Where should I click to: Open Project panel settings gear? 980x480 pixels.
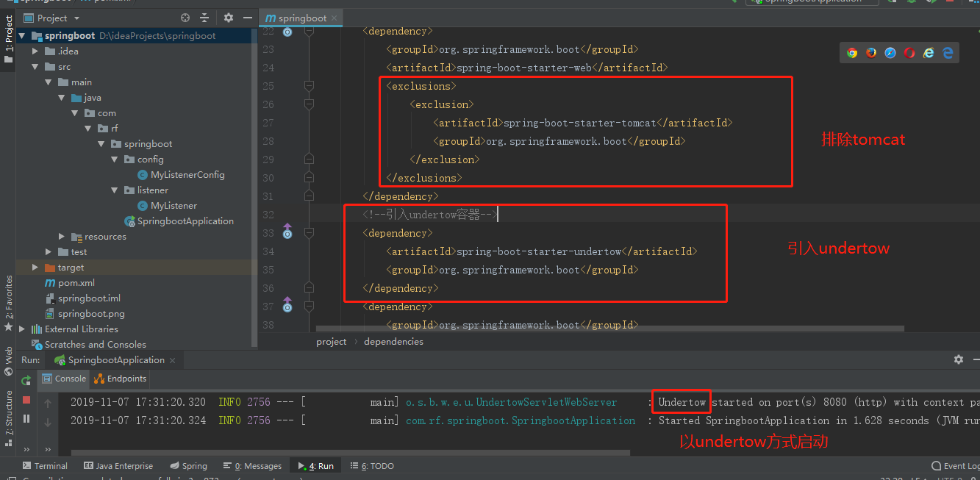pyautogui.click(x=229, y=18)
